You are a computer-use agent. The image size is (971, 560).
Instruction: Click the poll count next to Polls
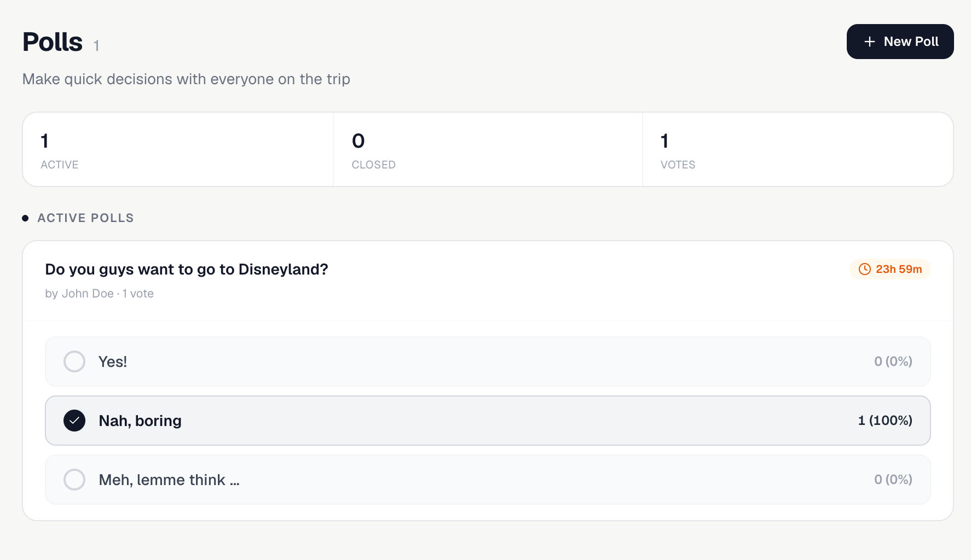96,45
